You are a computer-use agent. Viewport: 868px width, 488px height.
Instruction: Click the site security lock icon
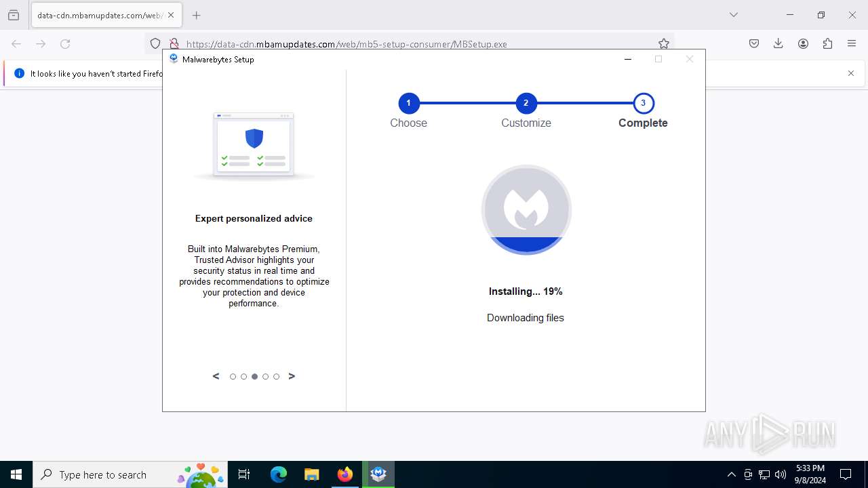174,43
